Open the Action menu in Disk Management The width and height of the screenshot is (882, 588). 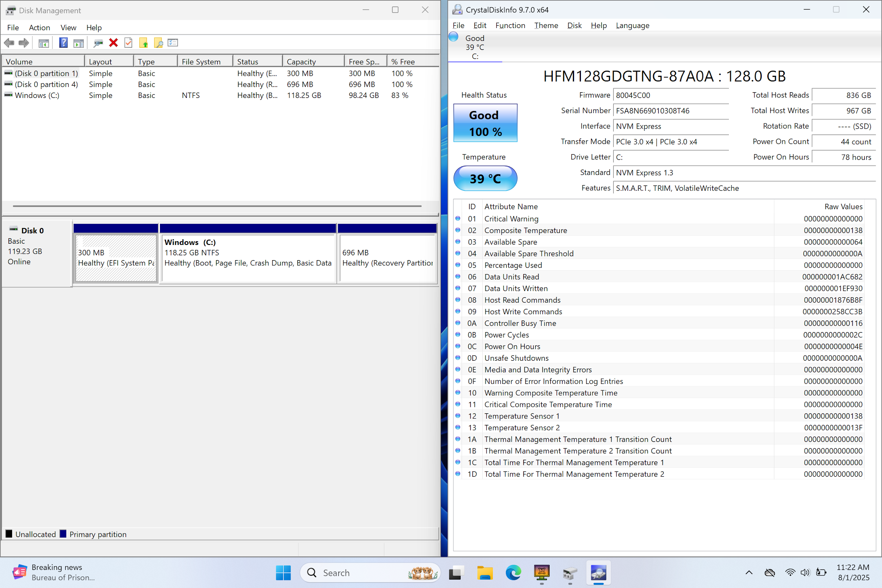[39, 28]
